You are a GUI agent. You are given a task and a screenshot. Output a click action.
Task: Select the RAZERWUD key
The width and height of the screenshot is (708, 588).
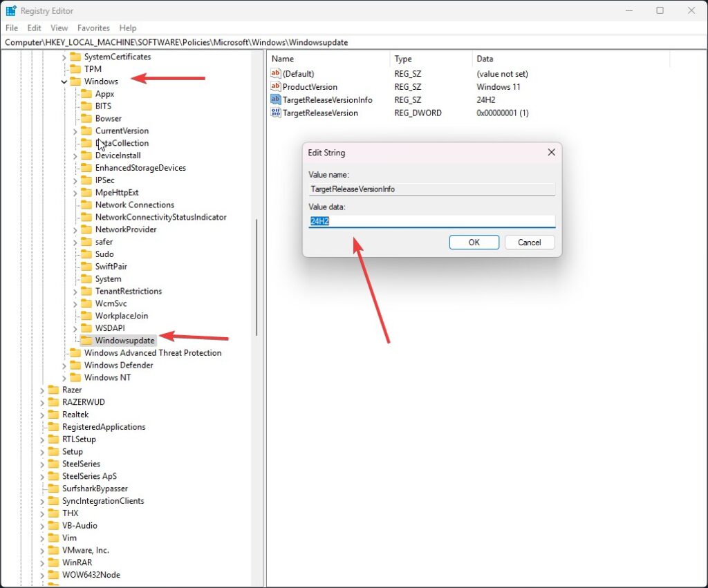(84, 402)
